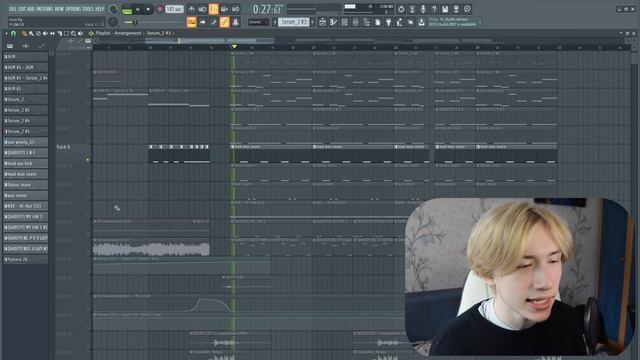The width and height of the screenshot is (640, 360).
Task: Click the render/export audio icon
Action: (456, 9)
